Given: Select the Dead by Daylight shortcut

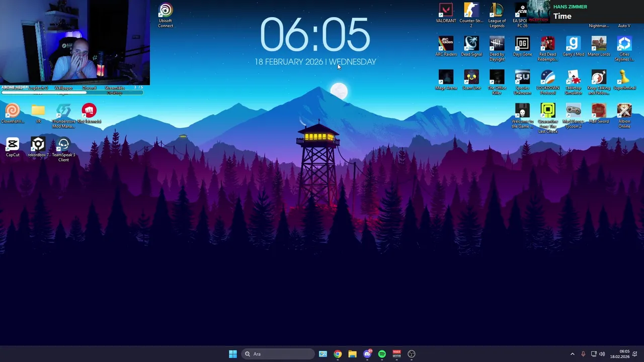Looking at the screenshot, I should pyautogui.click(x=497, y=49).
